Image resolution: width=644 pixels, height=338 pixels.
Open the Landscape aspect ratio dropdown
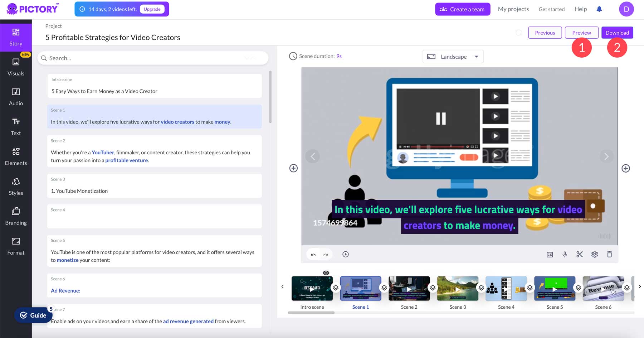tap(453, 56)
